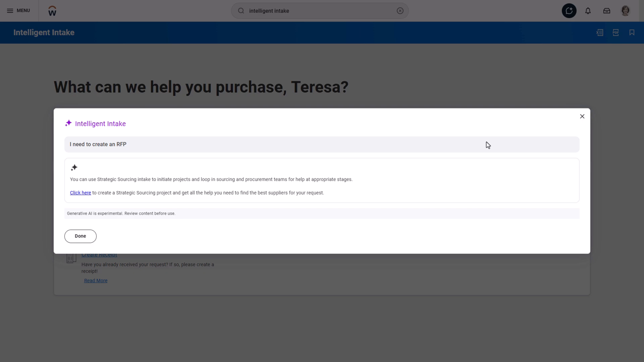Click the export to PDF icon

click(616, 33)
